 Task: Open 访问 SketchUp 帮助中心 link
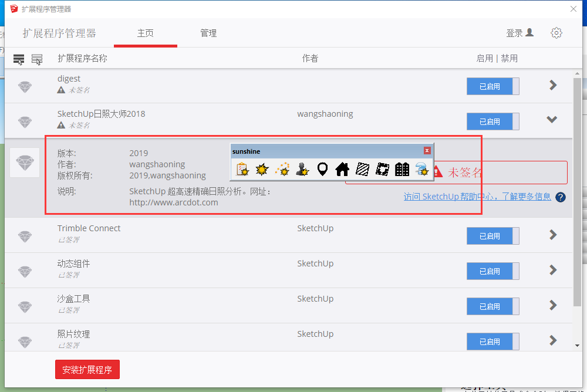pos(477,197)
